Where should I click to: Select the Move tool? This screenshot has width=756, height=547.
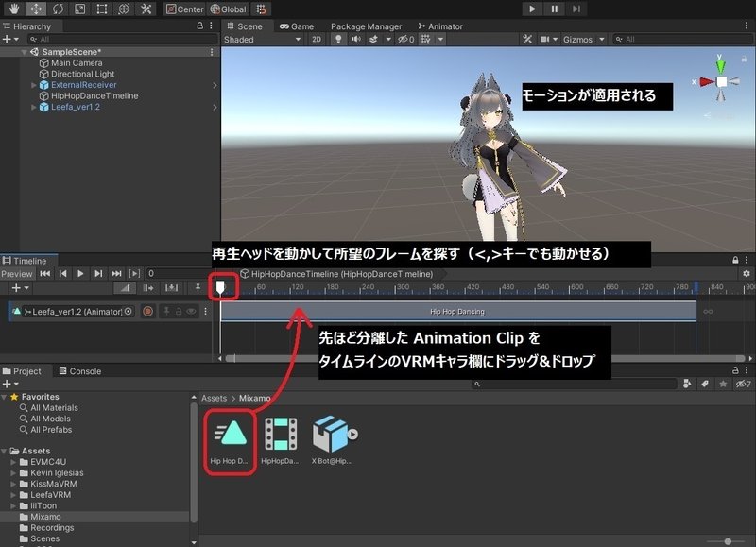point(36,9)
